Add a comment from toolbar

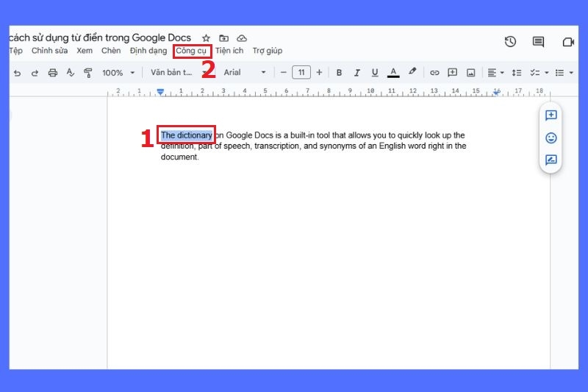453,72
